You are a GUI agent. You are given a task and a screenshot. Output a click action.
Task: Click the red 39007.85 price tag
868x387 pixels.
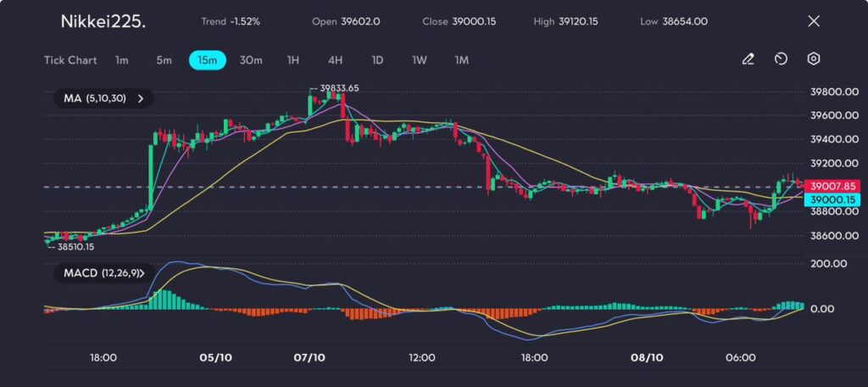(835, 186)
